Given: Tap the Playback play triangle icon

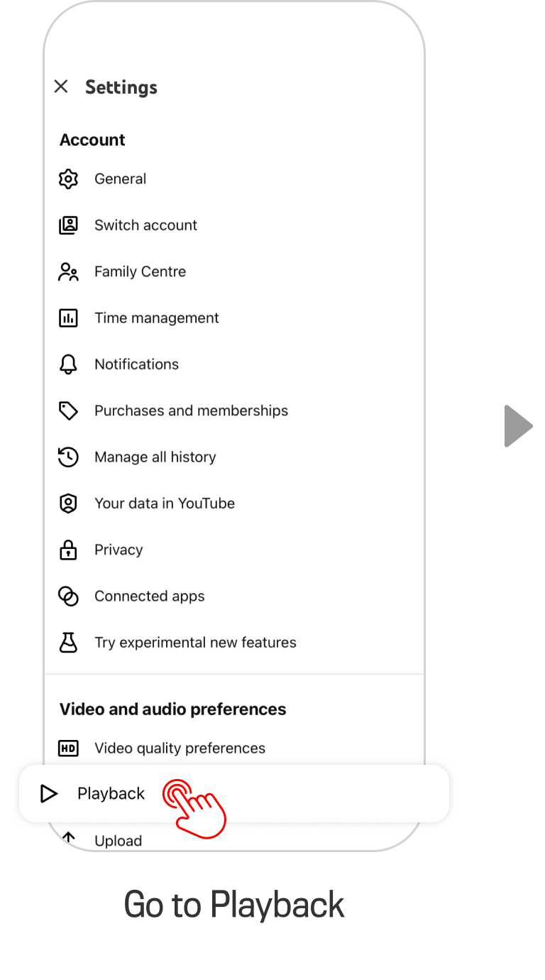Looking at the screenshot, I should (x=49, y=794).
